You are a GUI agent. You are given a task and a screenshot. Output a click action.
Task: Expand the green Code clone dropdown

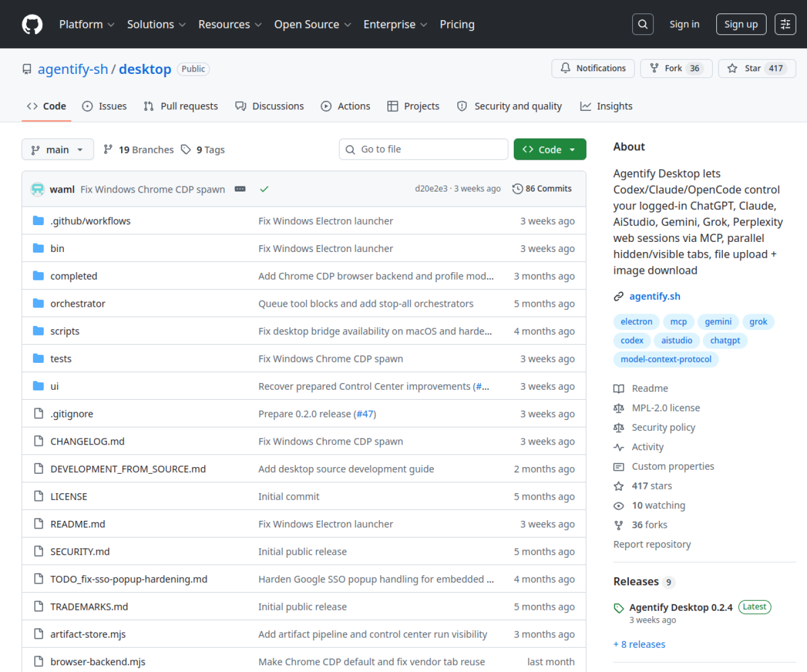(550, 150)
